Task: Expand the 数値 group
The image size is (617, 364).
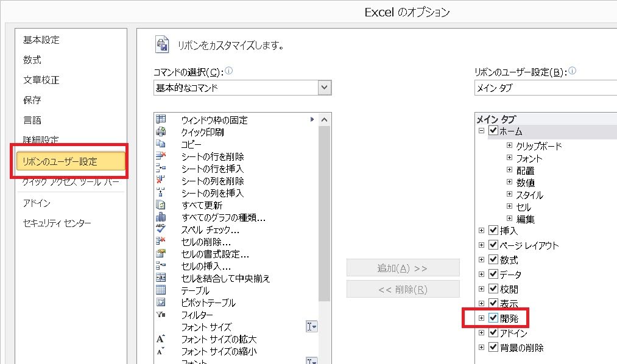Action: (509, 182)
